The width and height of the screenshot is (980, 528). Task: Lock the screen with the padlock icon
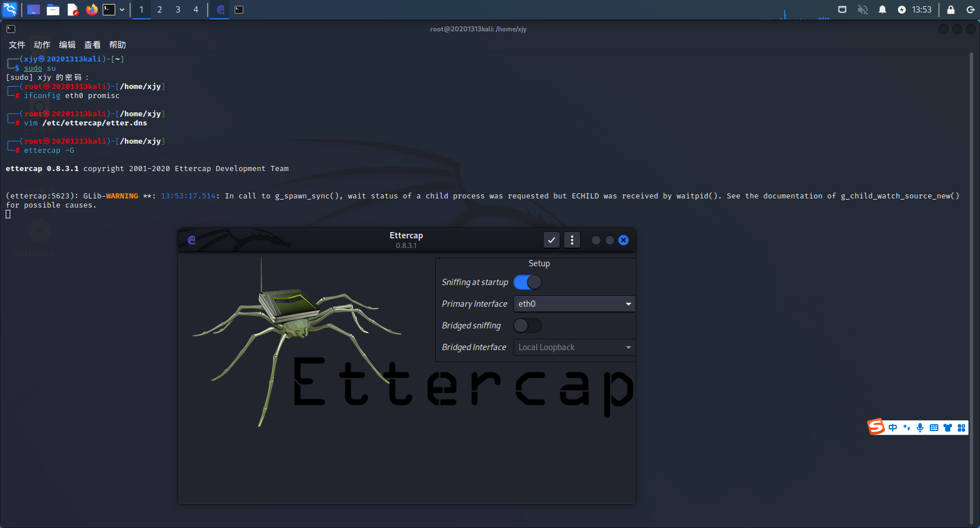tap(951, 10)
